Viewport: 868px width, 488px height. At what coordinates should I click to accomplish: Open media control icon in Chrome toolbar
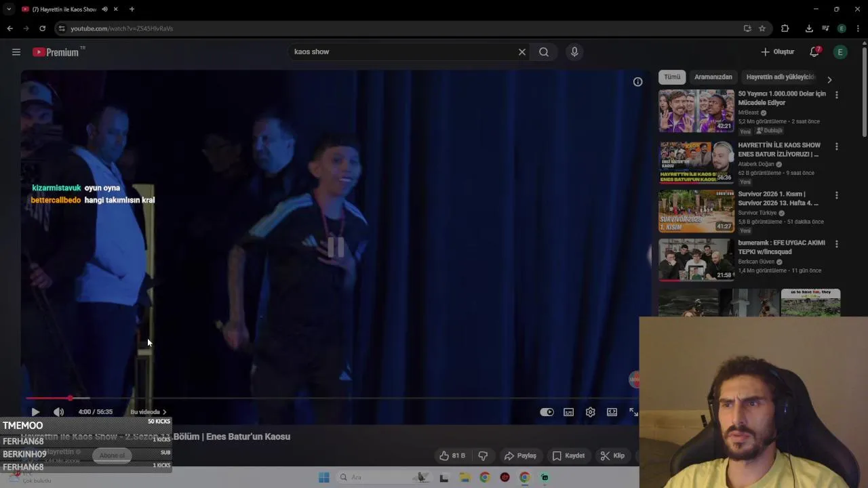pyautogui.click(x=825, y=28)
